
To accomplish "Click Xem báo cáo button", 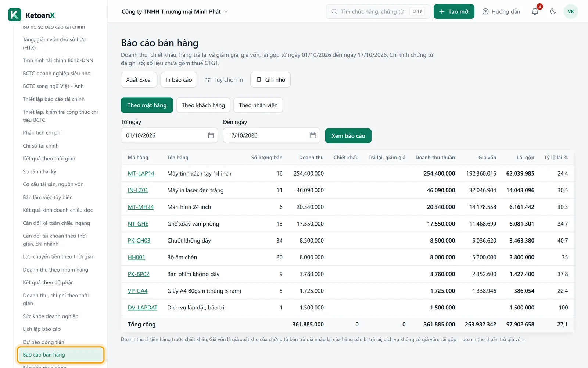I will [348, 136].
